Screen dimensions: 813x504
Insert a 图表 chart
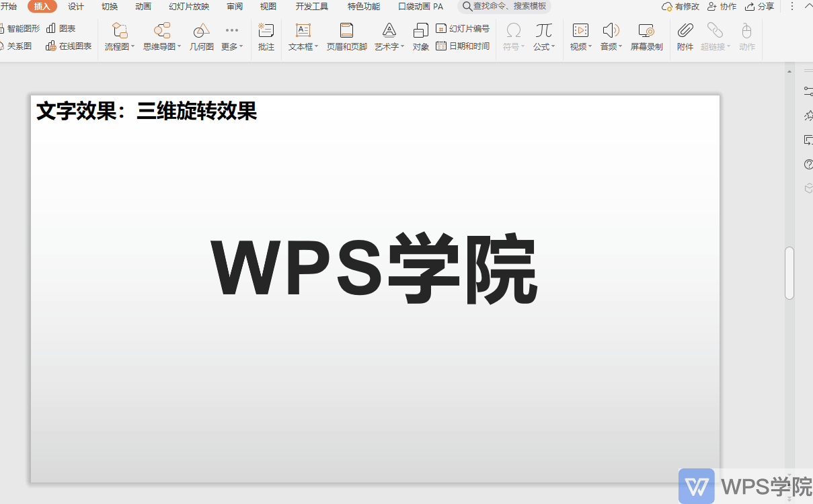coord(61,29)
